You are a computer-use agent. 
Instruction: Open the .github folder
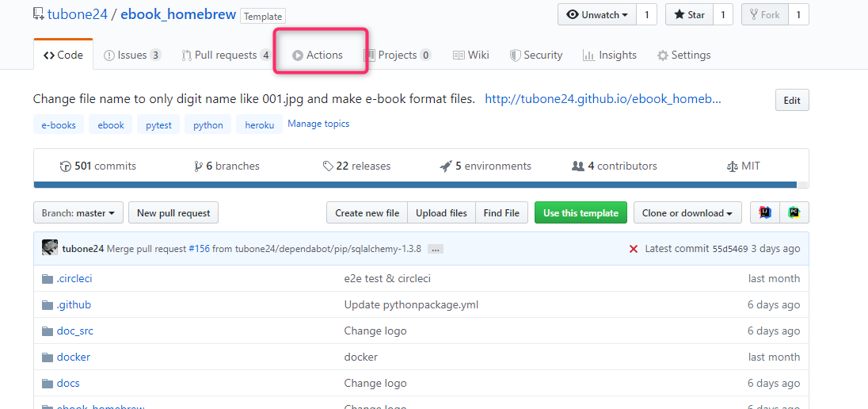click(74, 305)
